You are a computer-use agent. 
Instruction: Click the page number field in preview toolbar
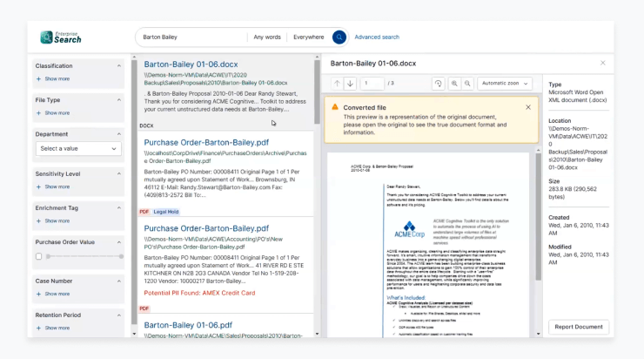pyautogui.click(x=372, y=84)
